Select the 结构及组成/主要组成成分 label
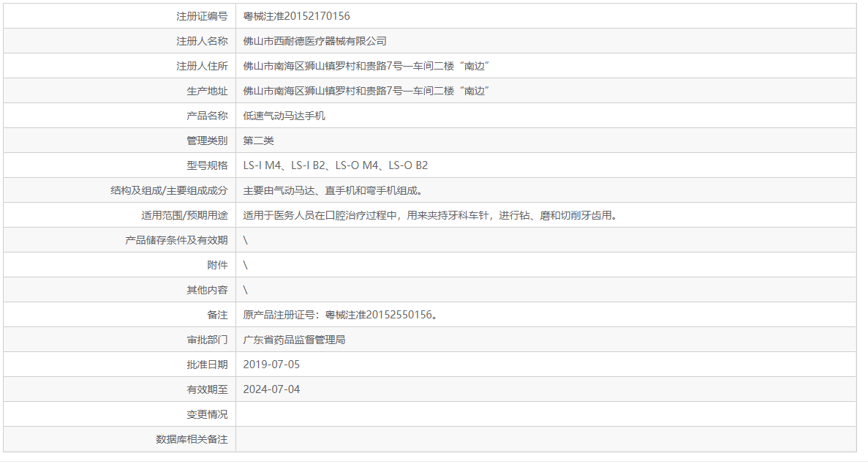The height and width of the screenshot is (467, 868). pos(169,190)
